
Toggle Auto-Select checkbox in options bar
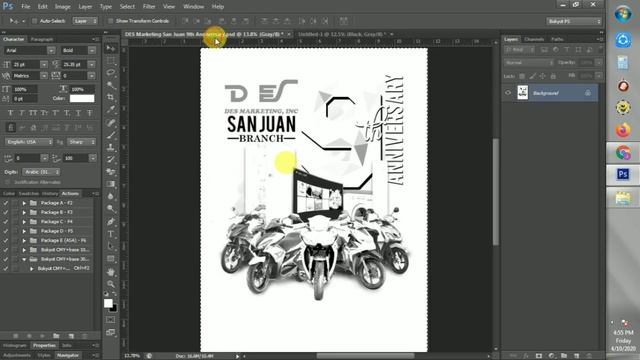click(34, 21)
